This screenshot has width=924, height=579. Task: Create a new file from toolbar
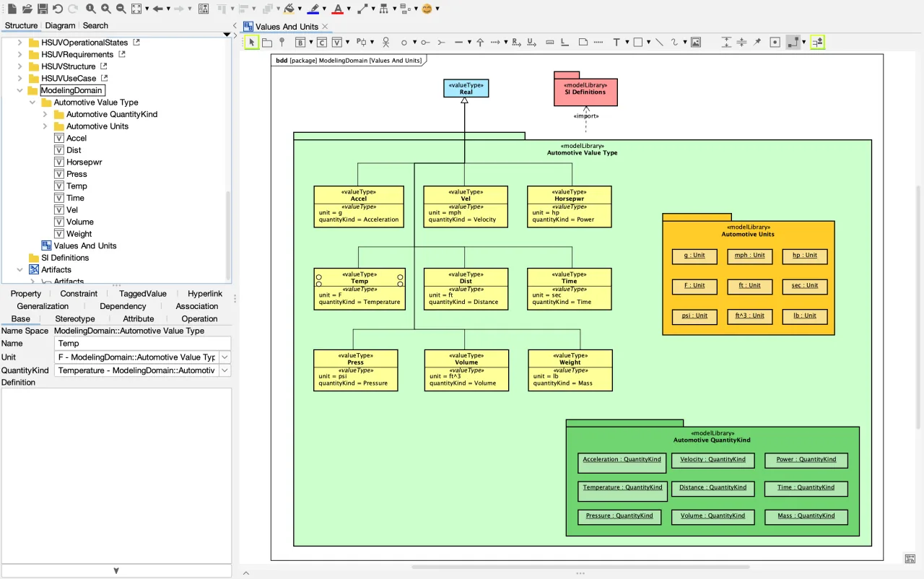12,9
